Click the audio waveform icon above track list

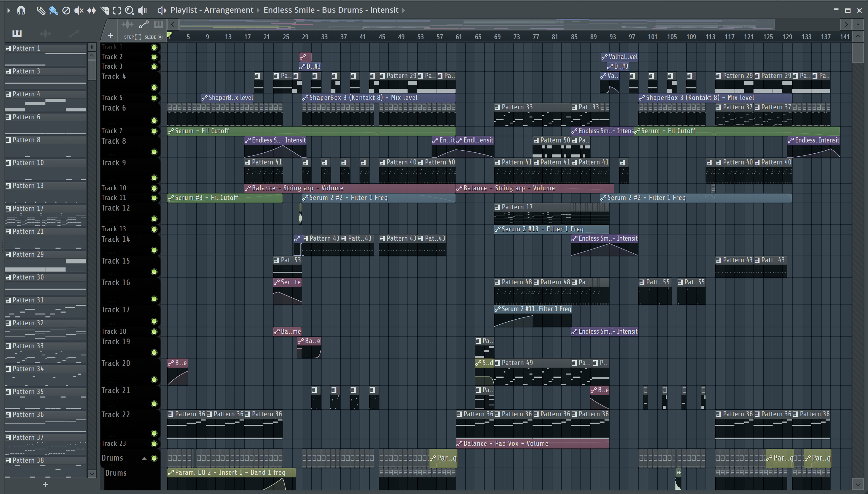click(127, 24)
